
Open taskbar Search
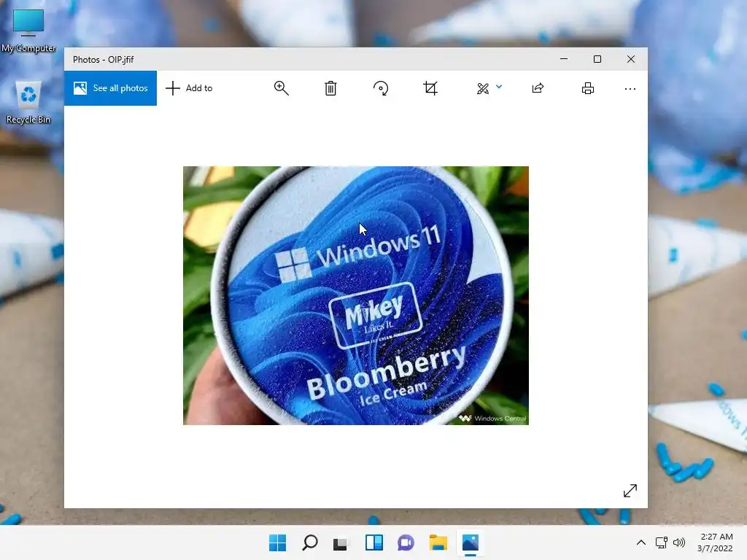pyautogui.click(x=310, y=542)
